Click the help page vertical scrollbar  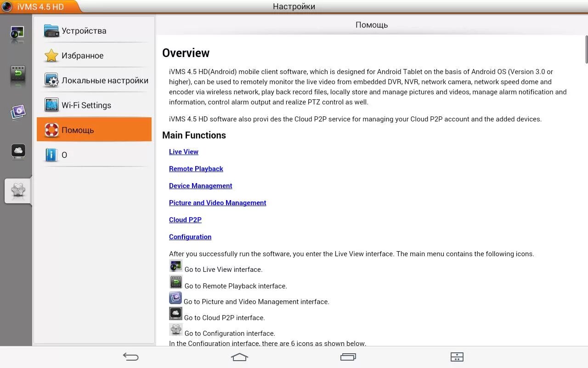586,49
